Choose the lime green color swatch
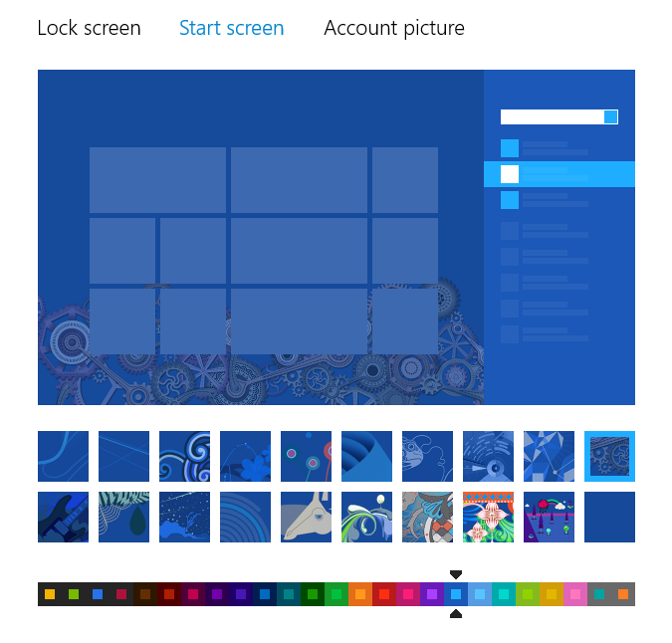The width and height of the screenshot is (672, 643). pos(528,594)
